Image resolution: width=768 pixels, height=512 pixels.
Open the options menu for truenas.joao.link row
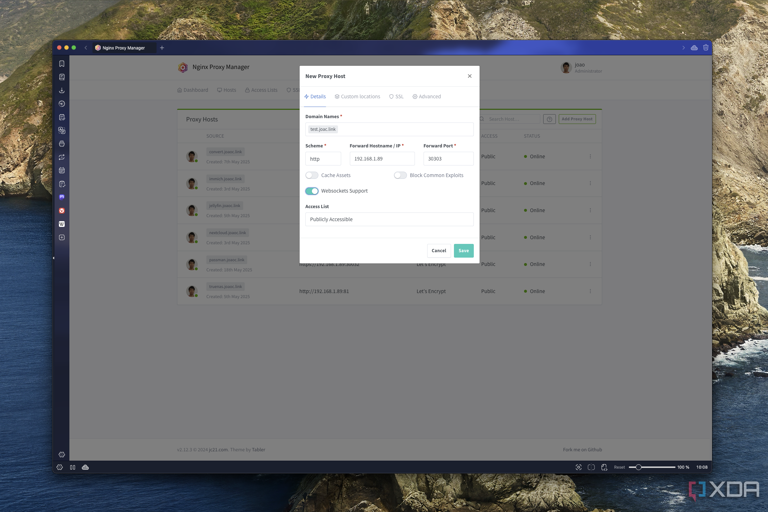[590, 291]
